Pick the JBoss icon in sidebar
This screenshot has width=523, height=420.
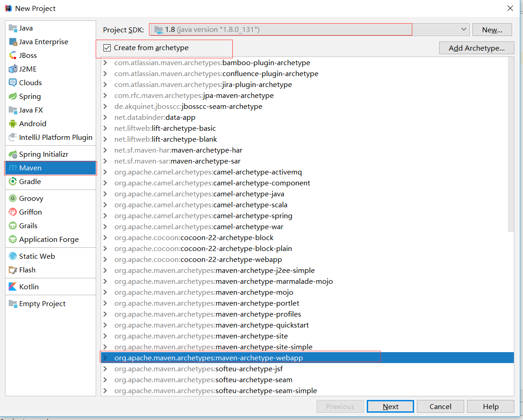13,56
